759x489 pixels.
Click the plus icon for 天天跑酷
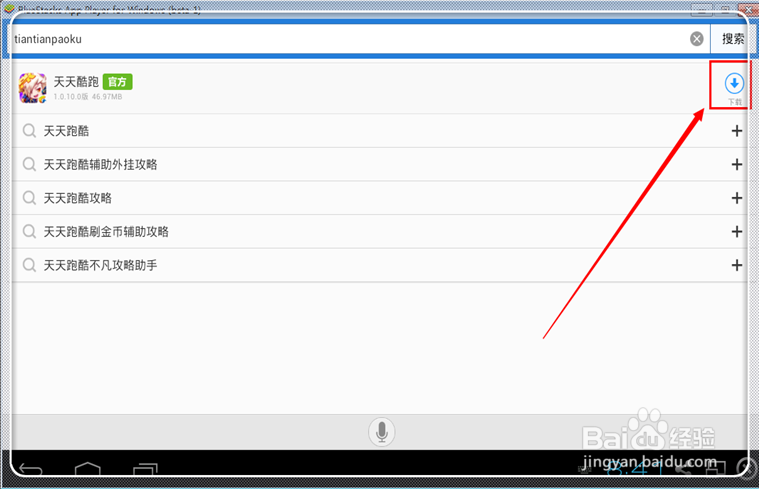(736, 131)
